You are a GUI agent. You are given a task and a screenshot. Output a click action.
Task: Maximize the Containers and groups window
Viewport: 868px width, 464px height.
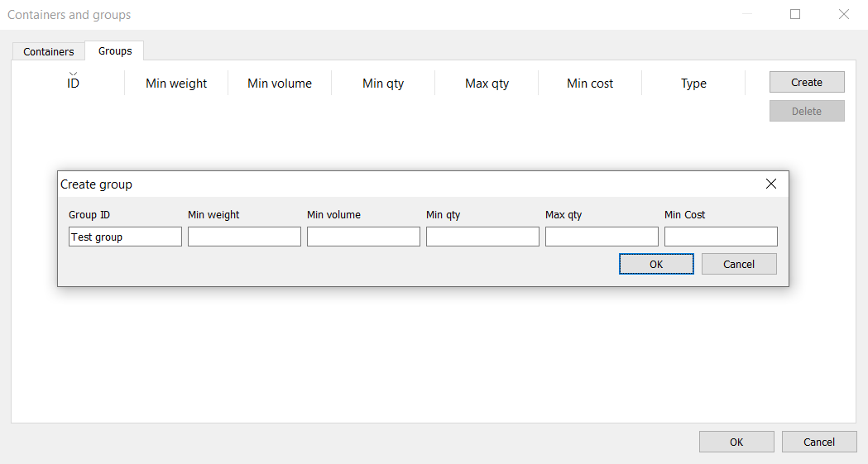coord(795,14)
